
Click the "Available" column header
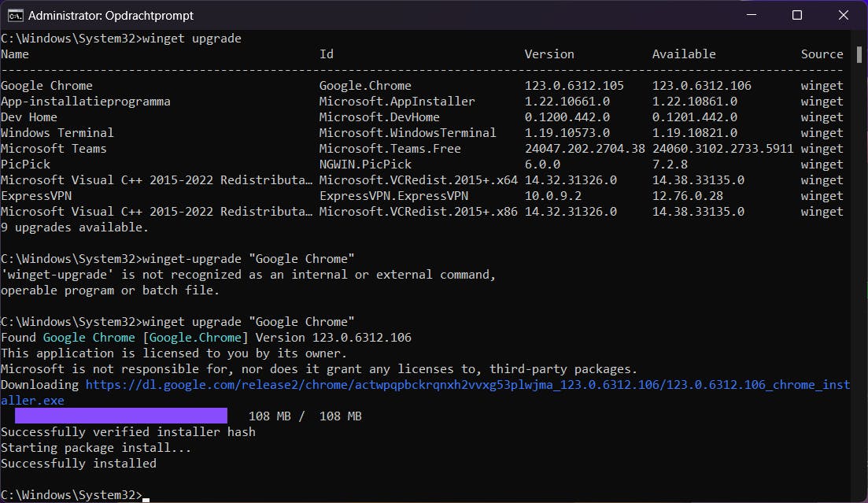coord(684,54)
